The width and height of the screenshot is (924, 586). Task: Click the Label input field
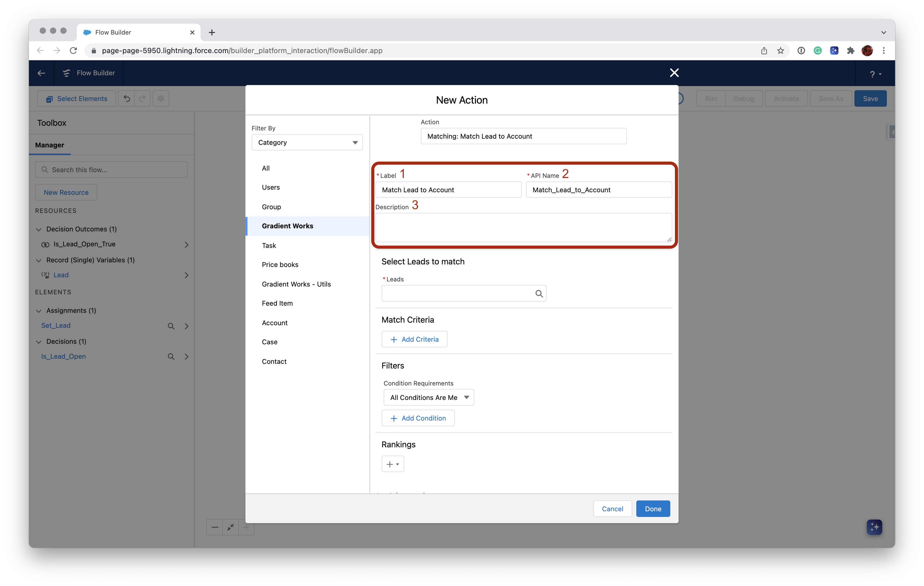[449, 190]
